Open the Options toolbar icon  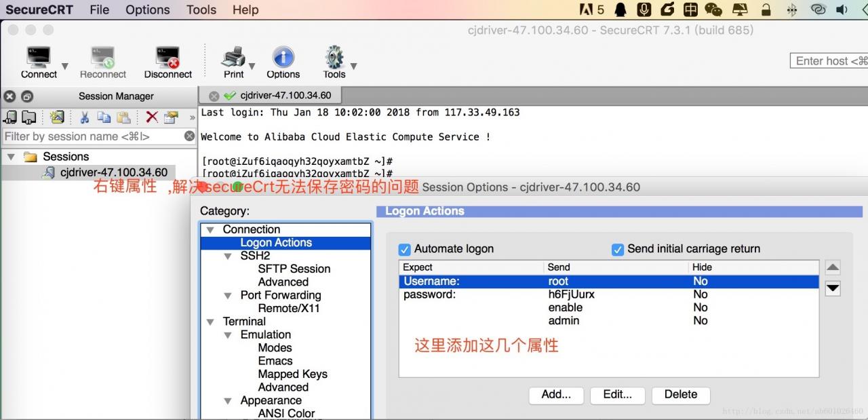tap(283, 57)
